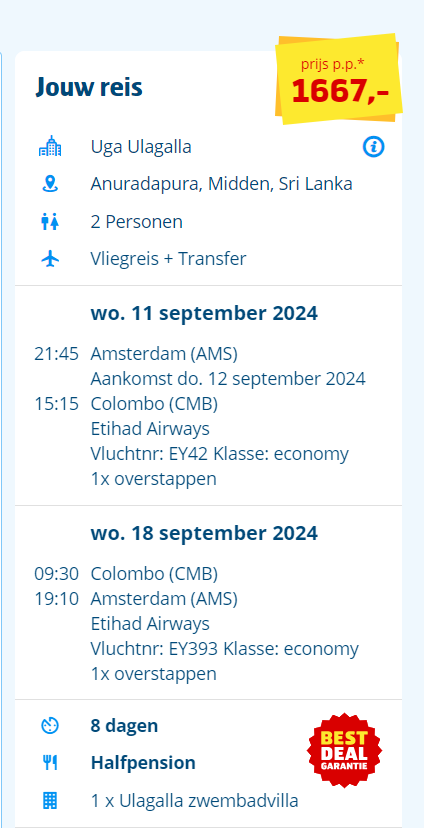Click Anuradapura, Midden, Sri Lanka location text
424x828 pixels.
[221, 184]
